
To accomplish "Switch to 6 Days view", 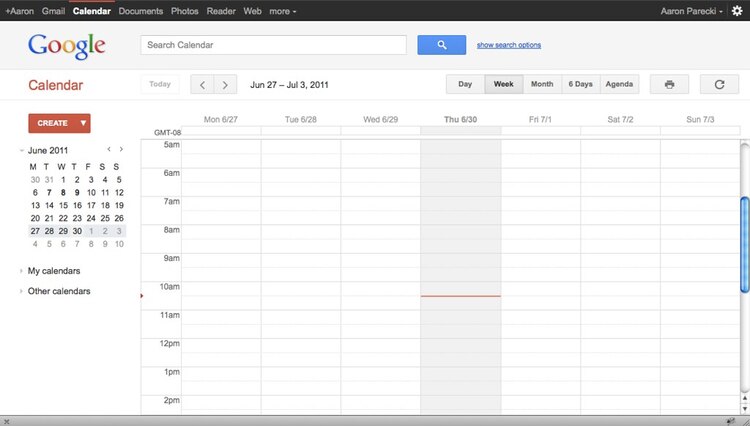I will tap(581, 84).
